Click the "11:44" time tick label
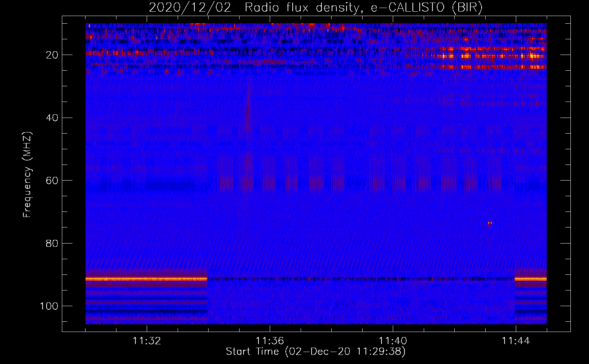 (x=516, y=341)
